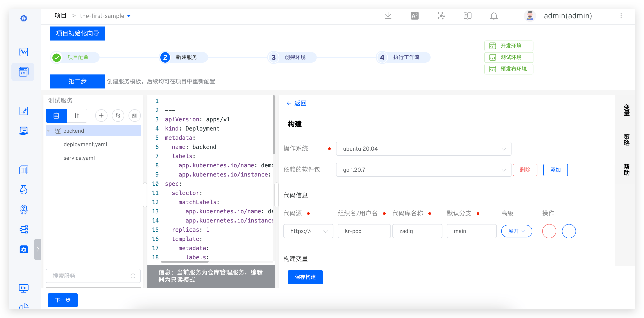This screenshot has width=644, height=318.
Task: Open the 变量 side tab
Action: tap(626, 110)
